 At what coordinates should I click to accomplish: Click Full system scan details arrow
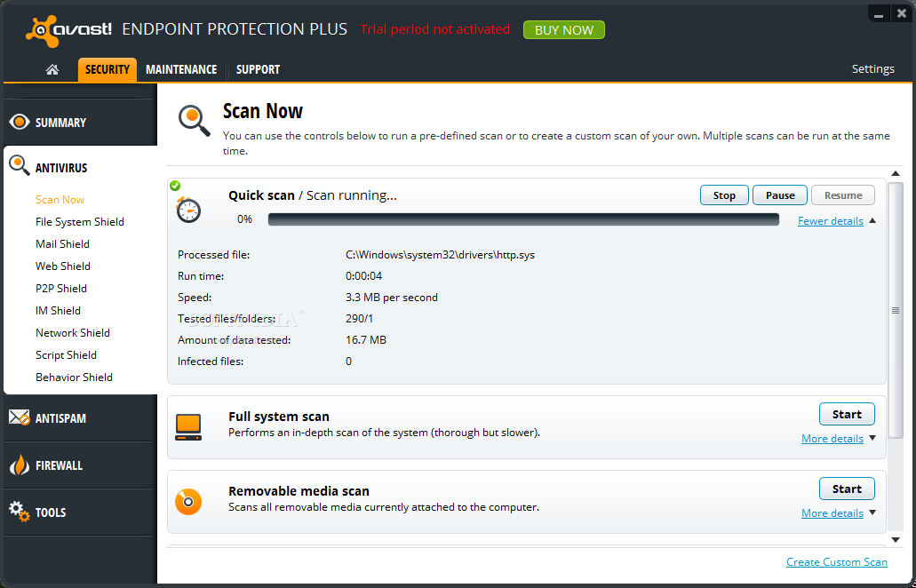coord(872,438)
